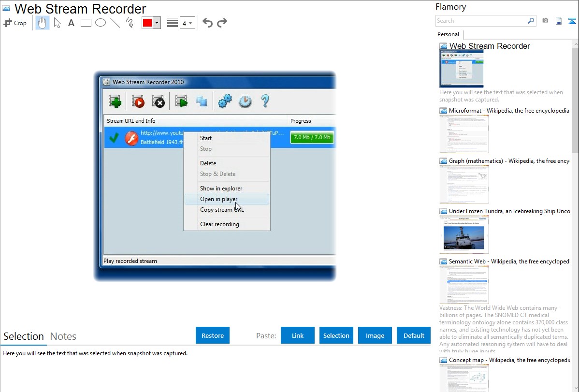The image size is (579, 392).
Task: Select the freehand scribble tool
Action: [x=130, y=23]
